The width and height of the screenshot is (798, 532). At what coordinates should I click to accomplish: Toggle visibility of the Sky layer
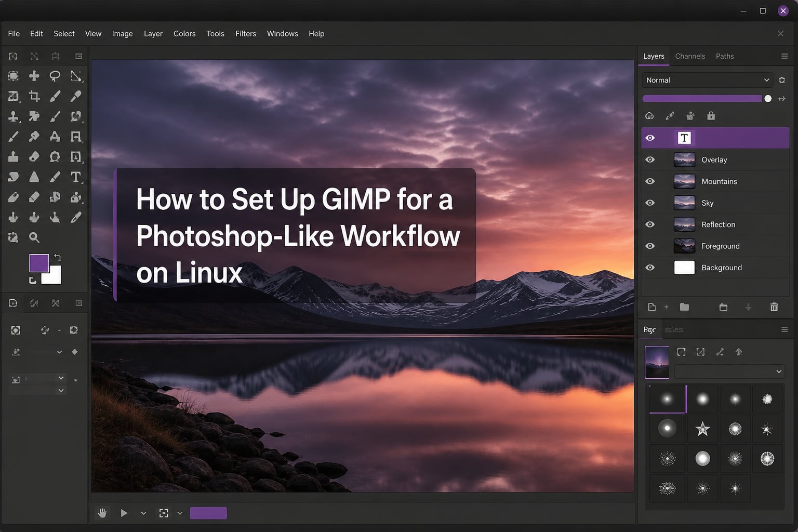pos(650,203)
